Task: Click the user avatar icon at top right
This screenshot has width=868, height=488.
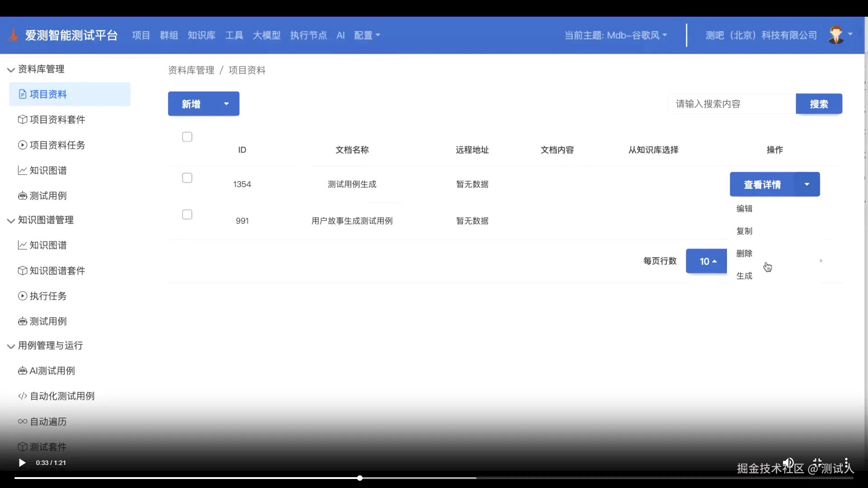Action: click(x=836, y=35)
